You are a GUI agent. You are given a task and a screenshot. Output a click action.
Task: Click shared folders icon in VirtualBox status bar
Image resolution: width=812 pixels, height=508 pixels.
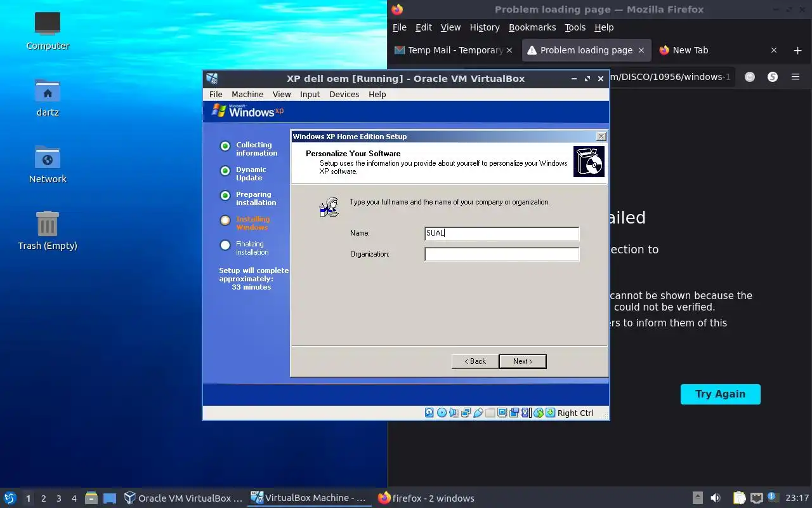coord(490,413)
